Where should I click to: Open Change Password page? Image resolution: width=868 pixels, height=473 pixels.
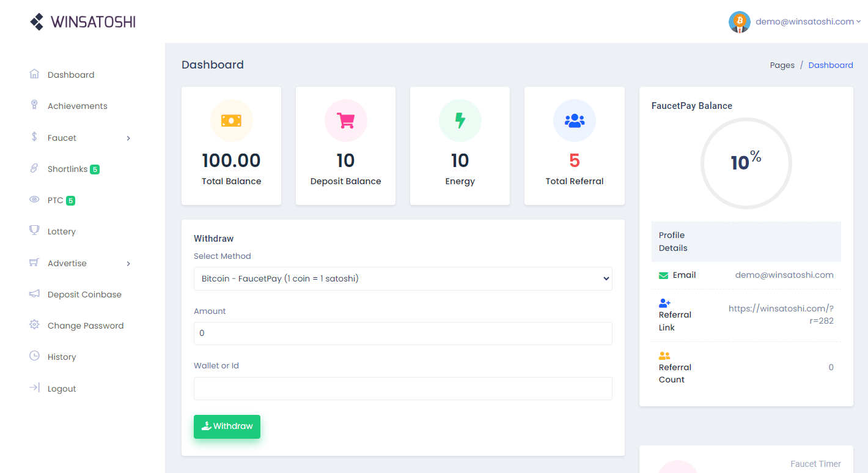tap(86, 326)
